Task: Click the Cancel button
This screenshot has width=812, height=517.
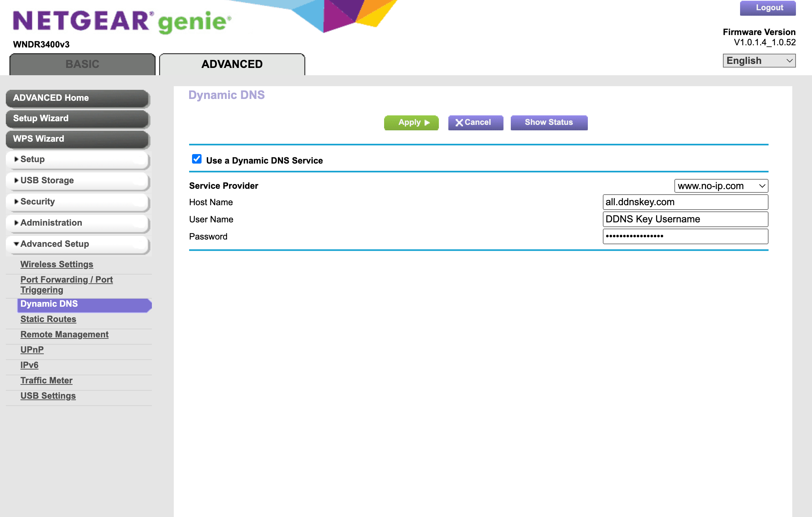Action: [475, 123]
